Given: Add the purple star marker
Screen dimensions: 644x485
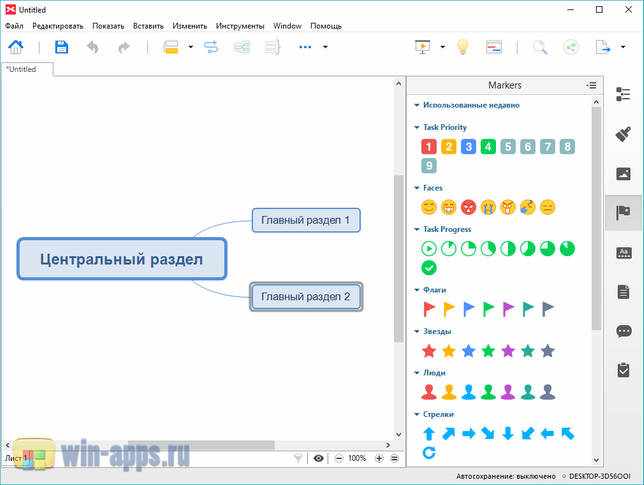Looking at the screenshot, I should pyautogui.click(x=508, y=351).
